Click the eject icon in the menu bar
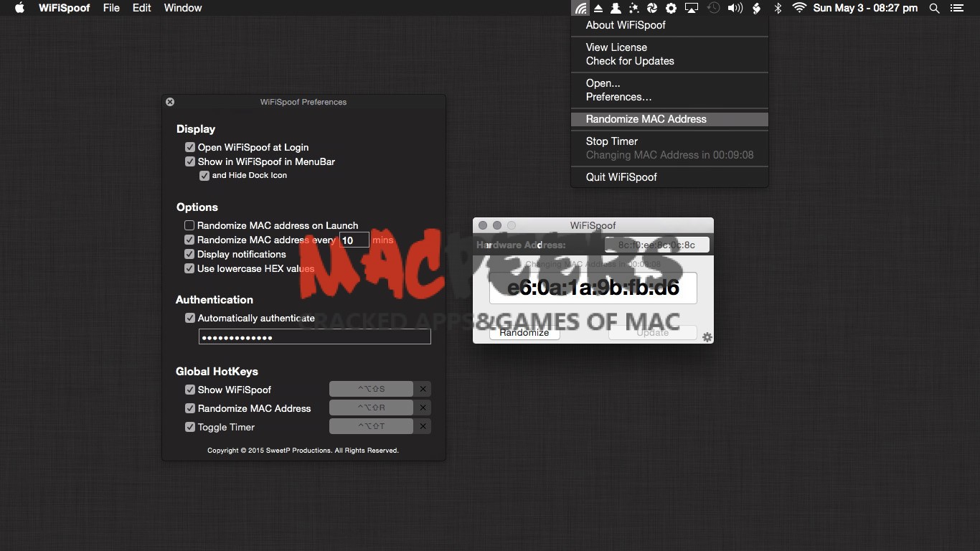 click(x=598, y=8)
